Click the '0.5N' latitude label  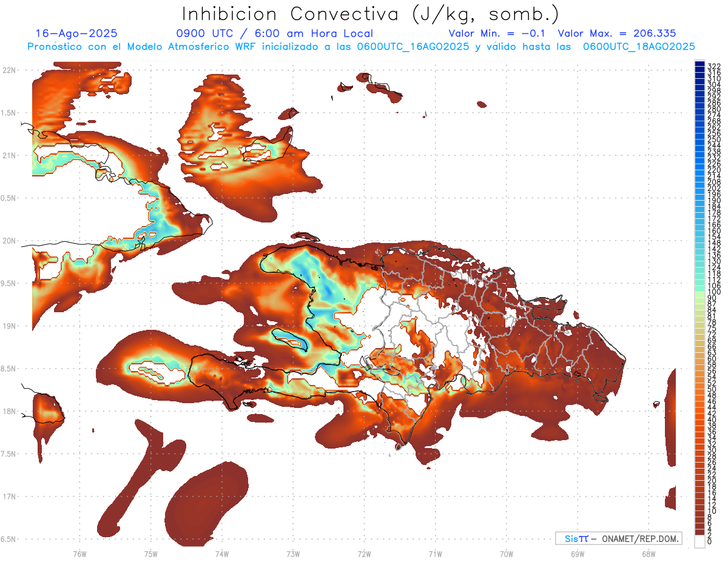click(9, 198)
